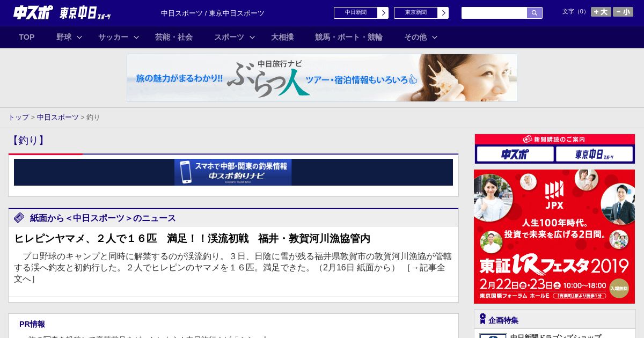Expand the 野球 menu chevron

[79, 38]
